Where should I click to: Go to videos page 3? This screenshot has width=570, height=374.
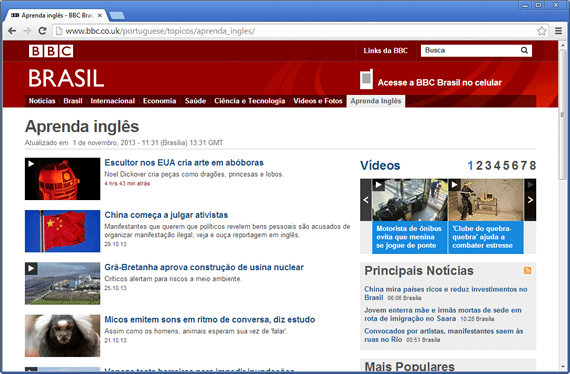coord(488,166)
